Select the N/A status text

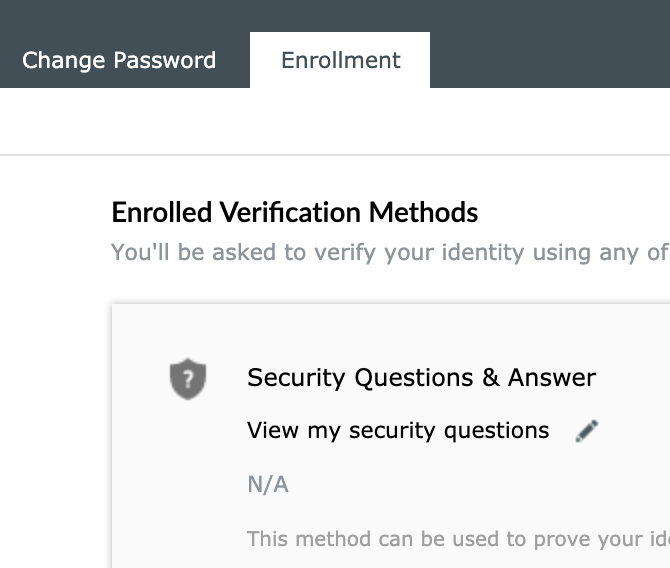[x=268, y=485]
